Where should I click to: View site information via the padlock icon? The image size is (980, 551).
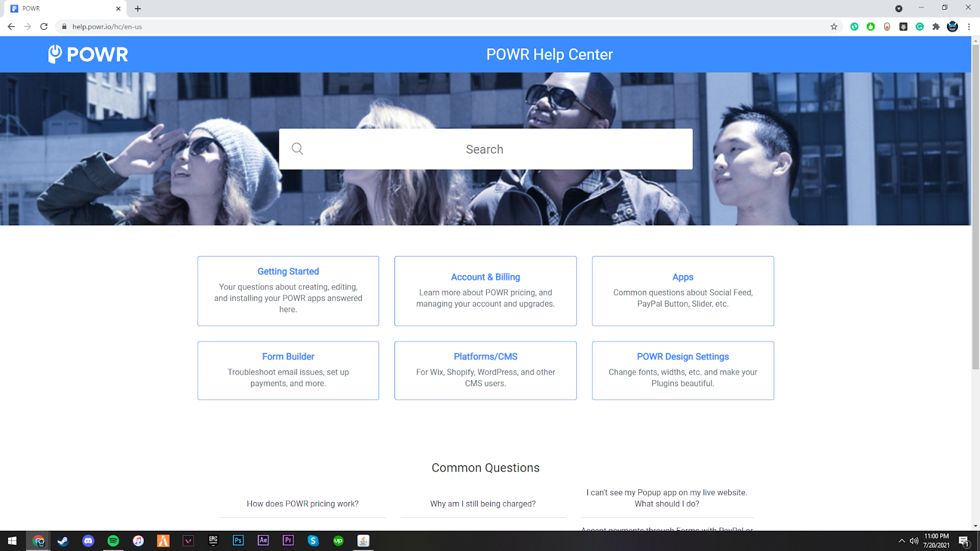(x=64, y=27)
